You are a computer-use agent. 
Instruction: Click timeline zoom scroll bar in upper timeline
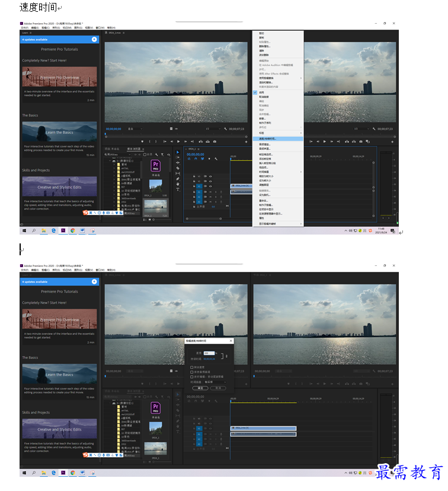[x=204, y=219]
